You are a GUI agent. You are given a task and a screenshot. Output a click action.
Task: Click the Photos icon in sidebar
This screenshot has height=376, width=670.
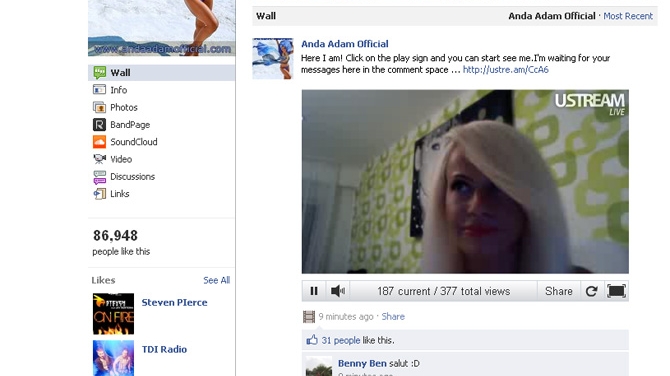tap(99, 107)
